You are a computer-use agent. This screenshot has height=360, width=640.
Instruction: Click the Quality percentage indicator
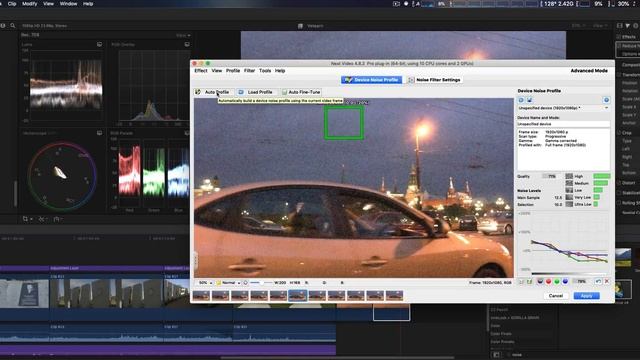tap(549, 176)
